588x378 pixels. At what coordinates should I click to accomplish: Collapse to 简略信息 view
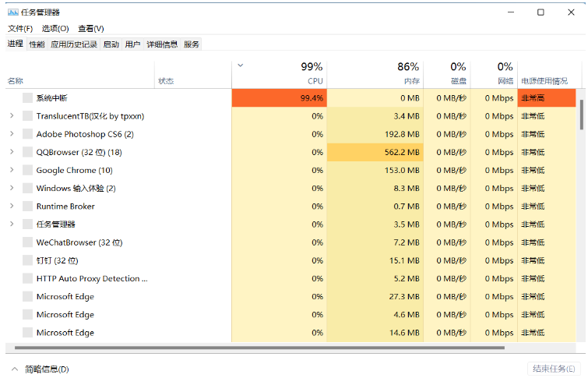40,369
